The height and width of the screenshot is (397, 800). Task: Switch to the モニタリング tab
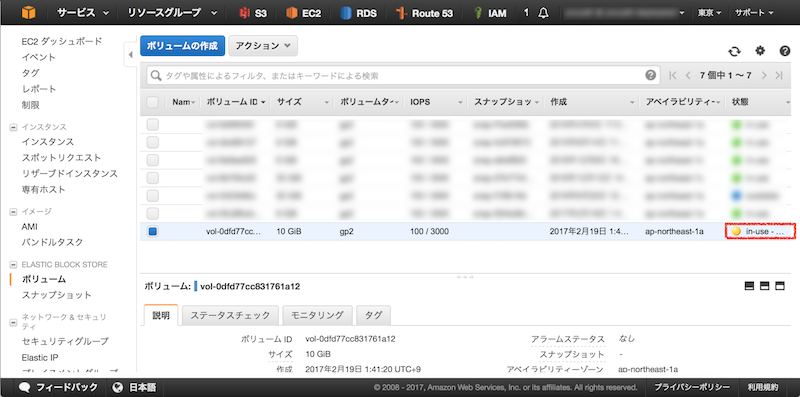(317, 315)
